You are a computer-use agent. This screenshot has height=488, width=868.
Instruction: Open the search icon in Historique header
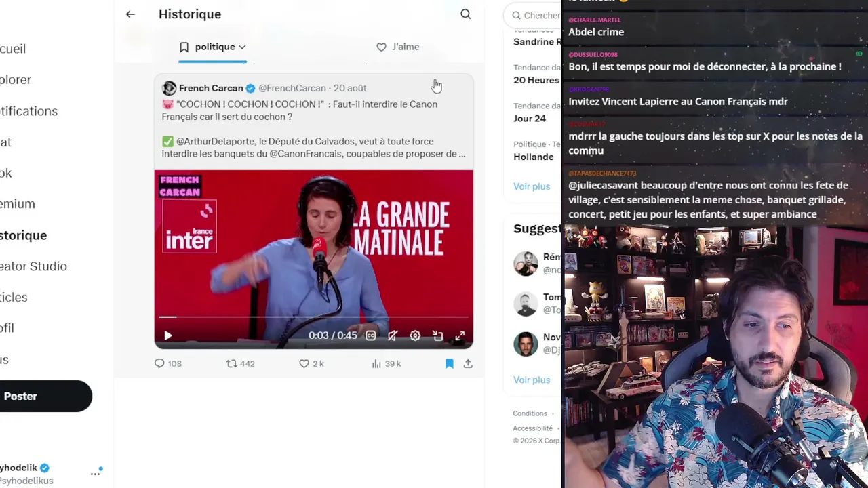point(465,14)
